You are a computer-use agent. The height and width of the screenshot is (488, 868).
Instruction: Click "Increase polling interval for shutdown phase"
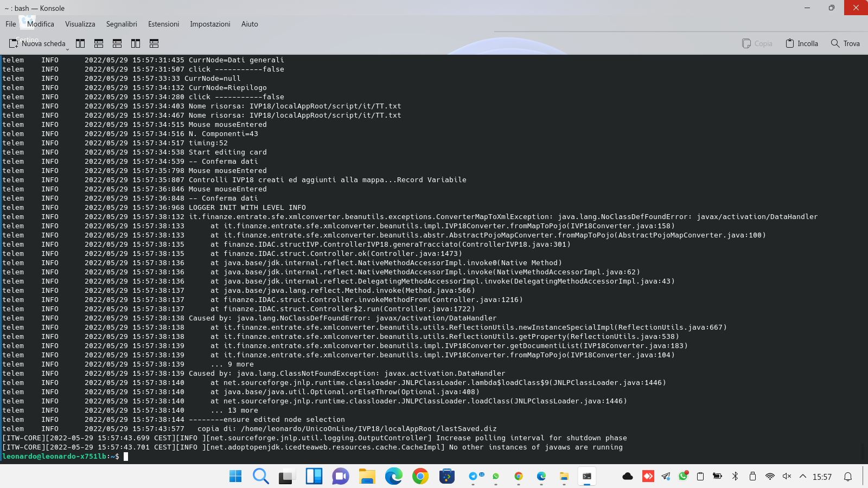tap(531, 438)
